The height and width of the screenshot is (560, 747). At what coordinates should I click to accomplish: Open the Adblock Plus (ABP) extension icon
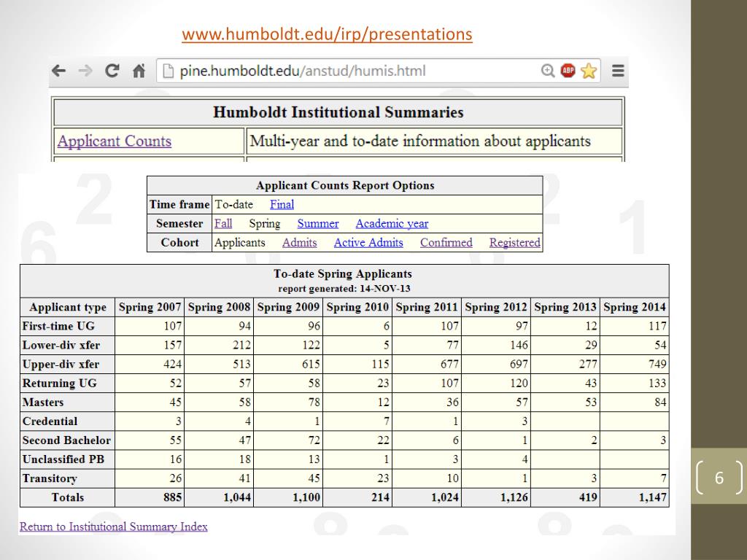click(568, 71)
